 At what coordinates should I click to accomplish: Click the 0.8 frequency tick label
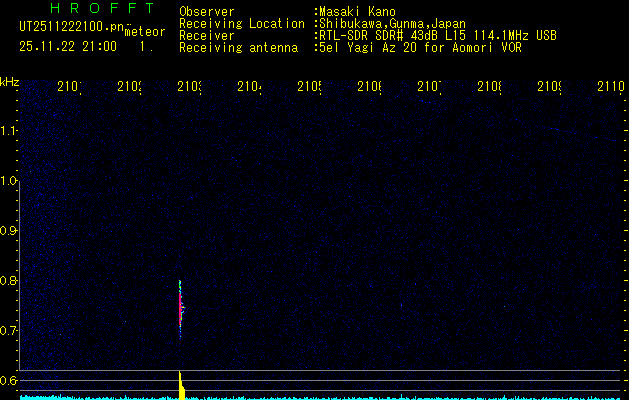click(x=10, y=280)
